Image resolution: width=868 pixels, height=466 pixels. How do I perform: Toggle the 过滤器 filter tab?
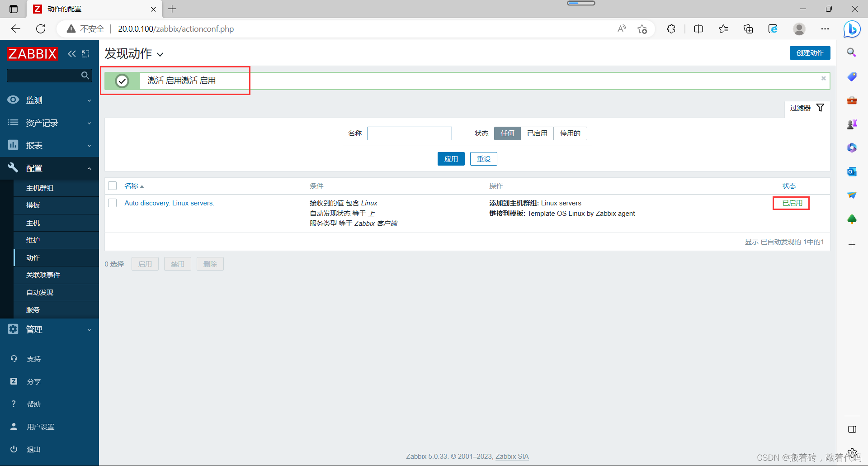click(807, 108)
